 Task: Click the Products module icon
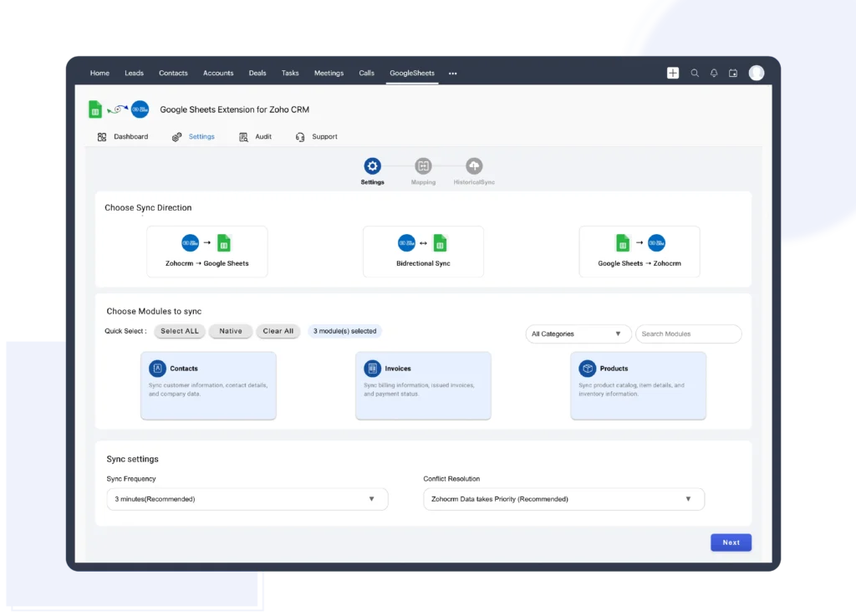[588, 368]
